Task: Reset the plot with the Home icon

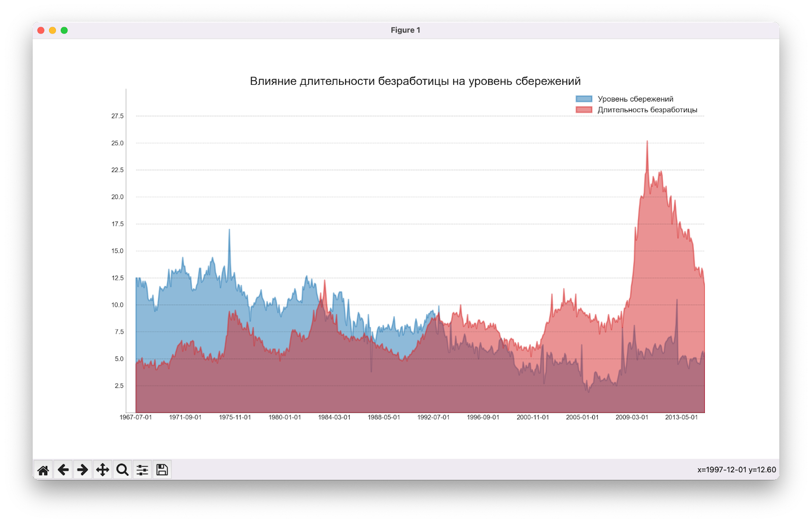Action: (x=43, y=470)
